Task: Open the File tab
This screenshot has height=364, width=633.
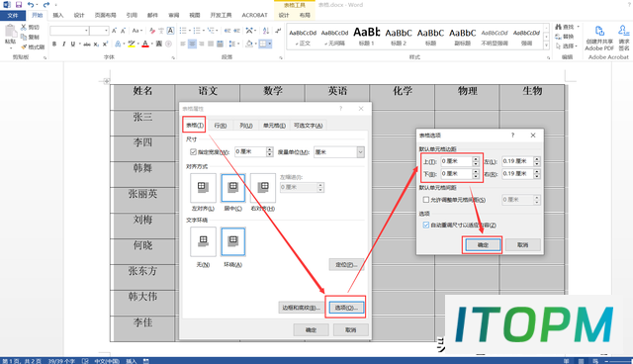Action: tap(13, 16)
